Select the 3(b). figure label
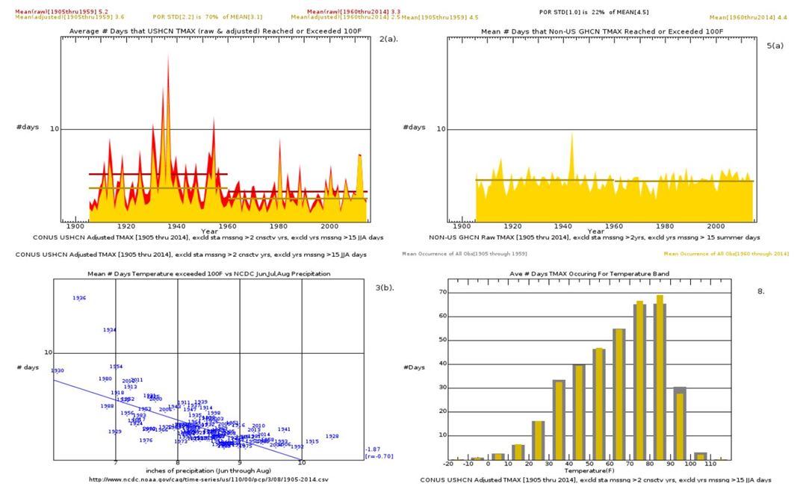This screenshot has height=504, width=812. pos(385,287)
